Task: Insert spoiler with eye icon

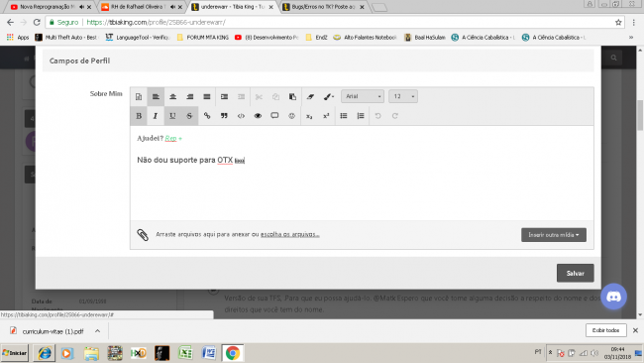Action: [258, 116]
